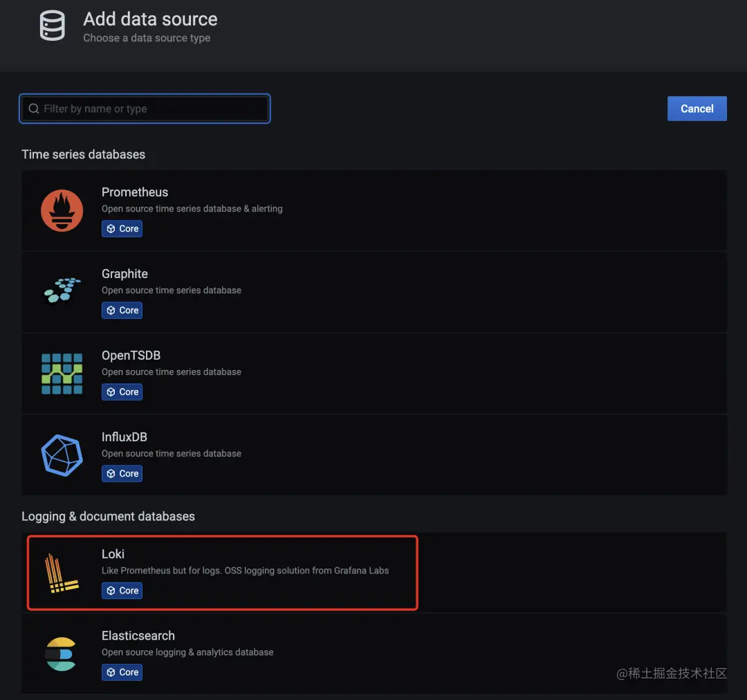Focus the Filter by name or type field
The image size is (747, 700).
[145, 109]
